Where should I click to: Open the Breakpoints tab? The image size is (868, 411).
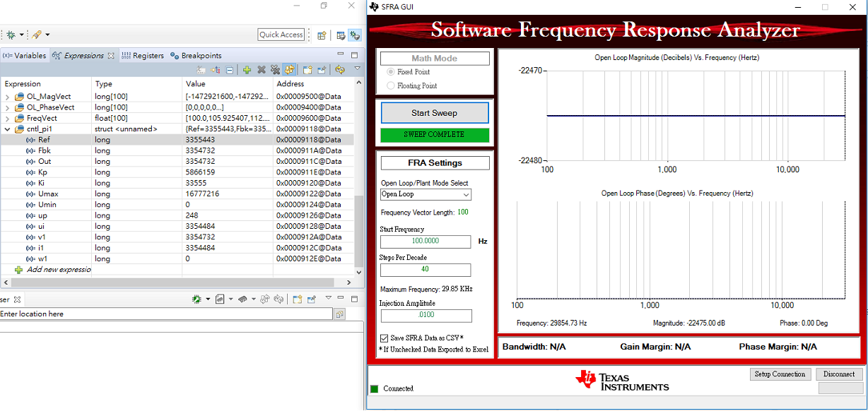pyautogui.click(x=202, y=55)
